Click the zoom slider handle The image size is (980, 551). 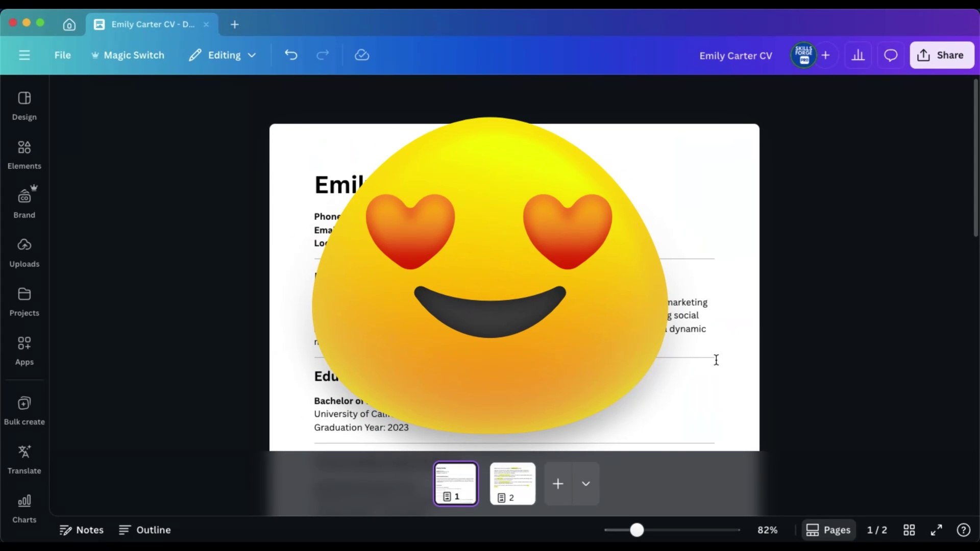click(636, 530)
